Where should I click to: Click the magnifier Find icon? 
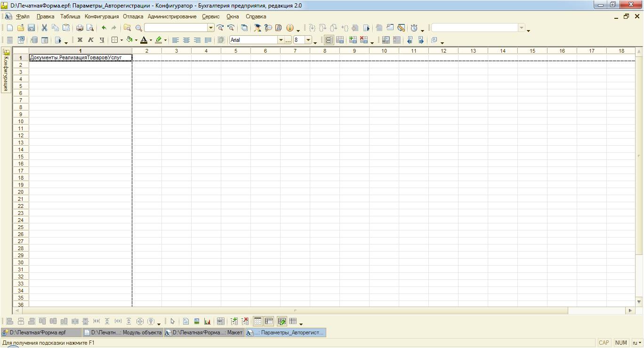pyautogui.click(x=138, y=28)
